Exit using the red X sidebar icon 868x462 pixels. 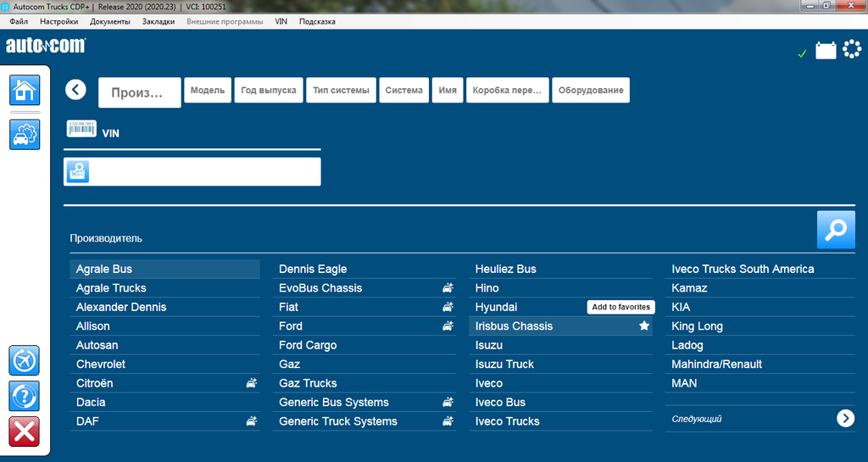[x=25, y=431]
